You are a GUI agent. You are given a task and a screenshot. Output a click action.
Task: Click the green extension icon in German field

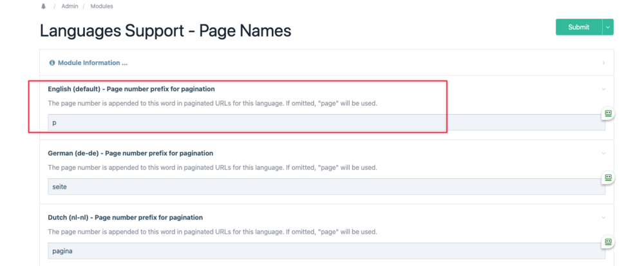pos(607,178)
